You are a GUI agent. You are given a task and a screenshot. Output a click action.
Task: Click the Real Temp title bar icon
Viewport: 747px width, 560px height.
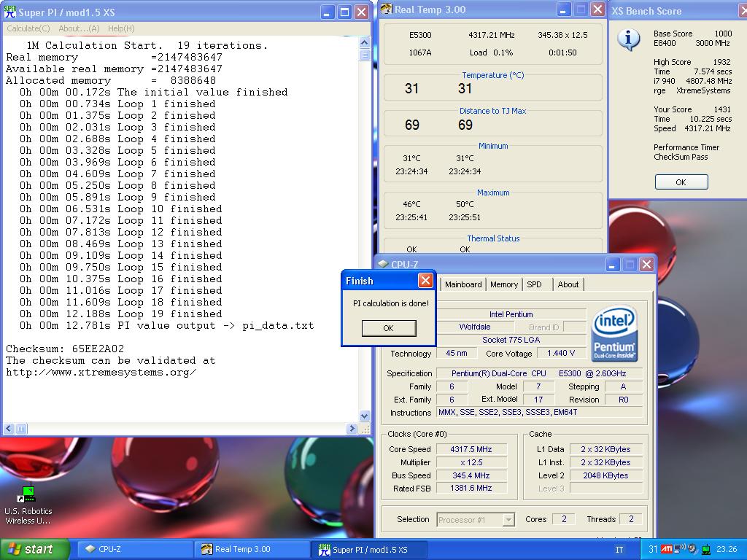pos(387,9)
